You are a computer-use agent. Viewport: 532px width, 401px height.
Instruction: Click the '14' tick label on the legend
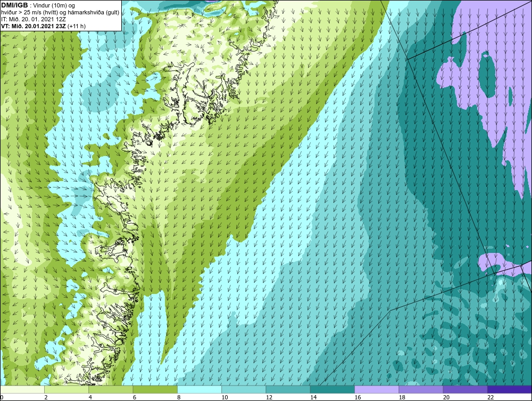313,398
